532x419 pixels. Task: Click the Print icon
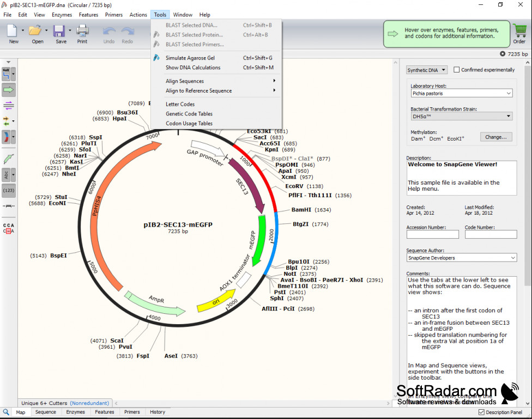coord(82,31)
